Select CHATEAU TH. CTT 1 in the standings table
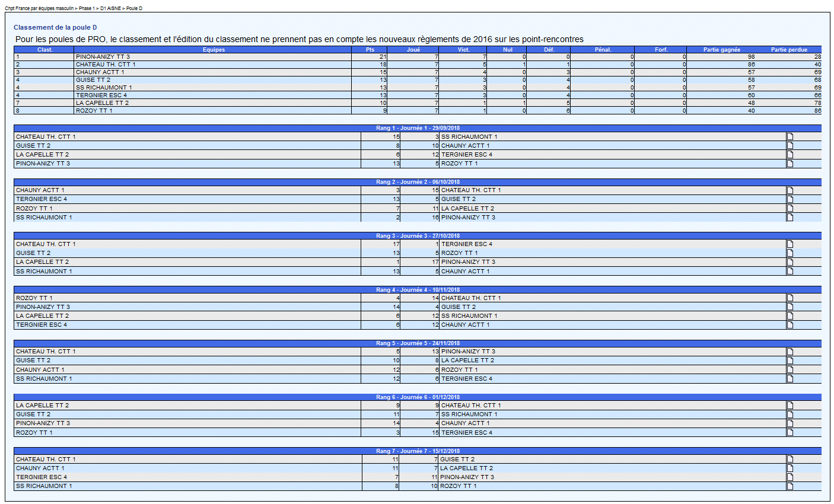 (x=106, y=65)
